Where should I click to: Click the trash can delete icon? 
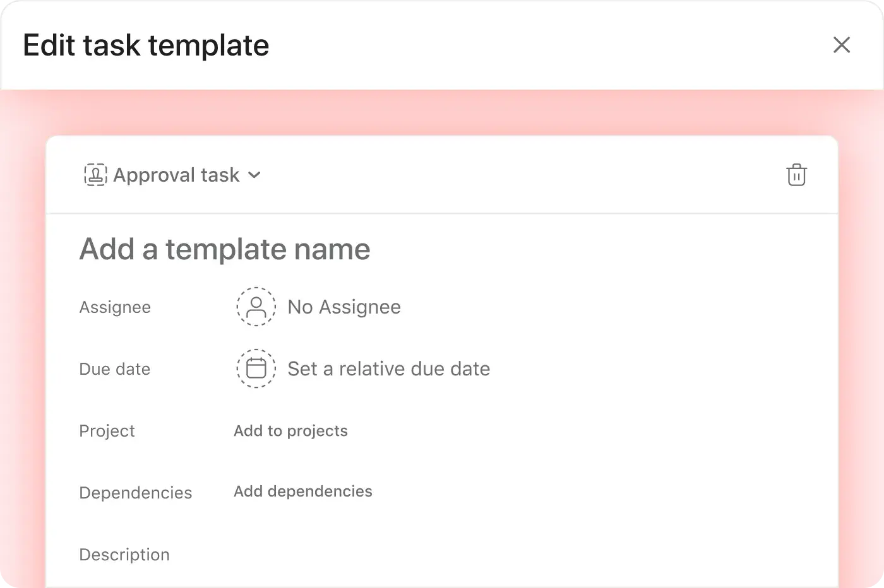[x=796, y=175]
